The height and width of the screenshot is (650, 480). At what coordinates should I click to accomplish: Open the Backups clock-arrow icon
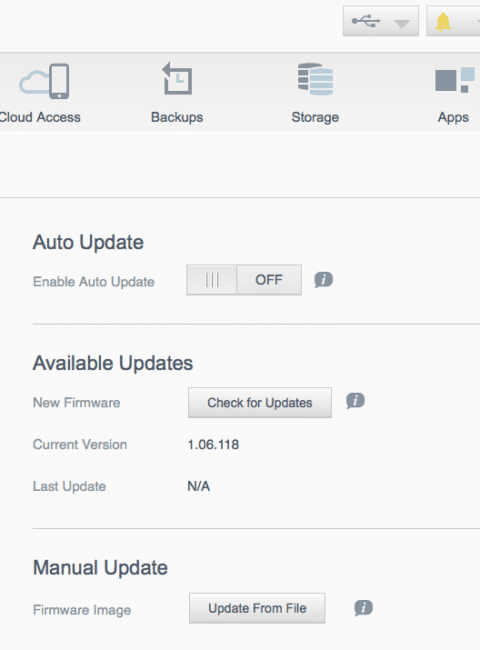click(x=177, y=79)
